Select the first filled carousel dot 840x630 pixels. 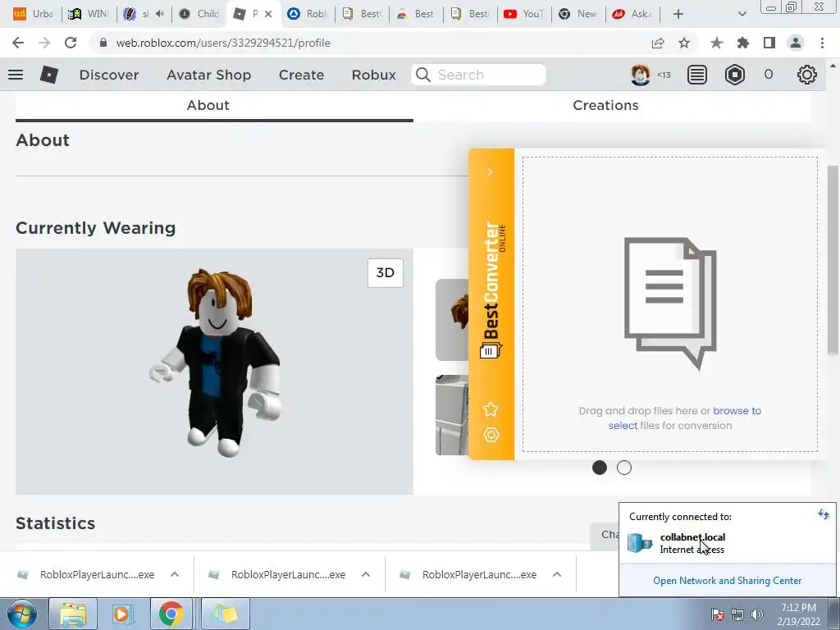600,468
